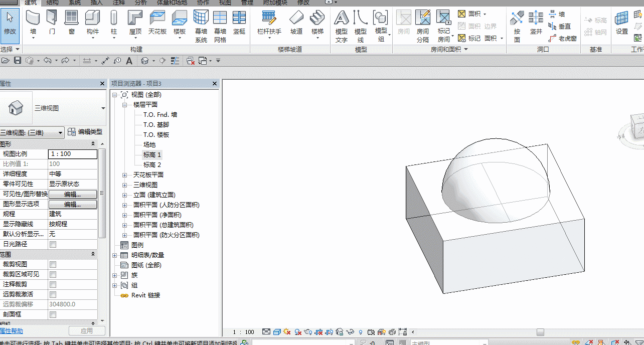Select the 楼梯 (Stair) tool
This screenshot has width=644, height=345.
(317, 25)
